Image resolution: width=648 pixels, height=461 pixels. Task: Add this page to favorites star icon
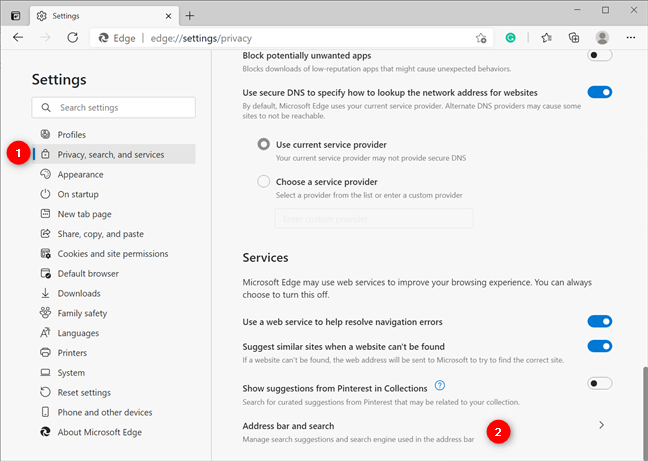click(481, 38)
